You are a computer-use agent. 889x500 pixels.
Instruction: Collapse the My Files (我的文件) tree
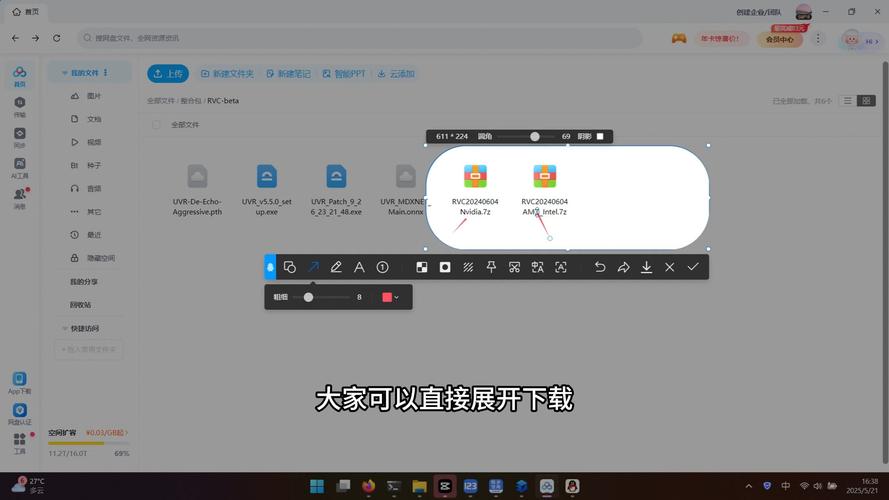click(x=65, y=73)
